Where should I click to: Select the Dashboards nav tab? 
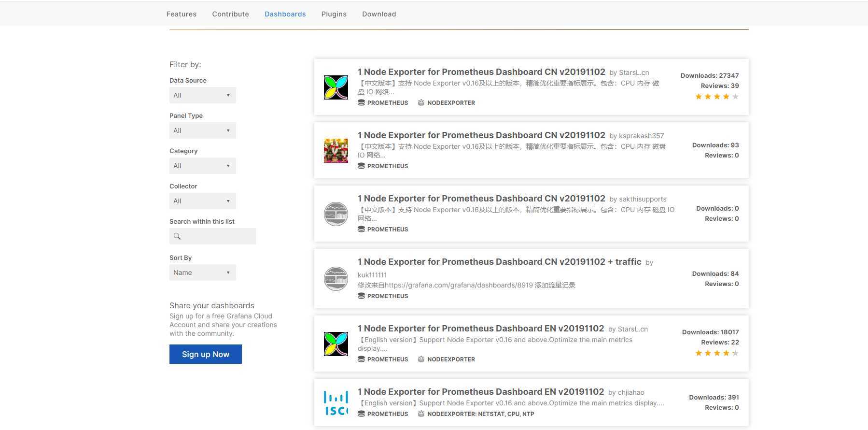click(x=285, y=14)
